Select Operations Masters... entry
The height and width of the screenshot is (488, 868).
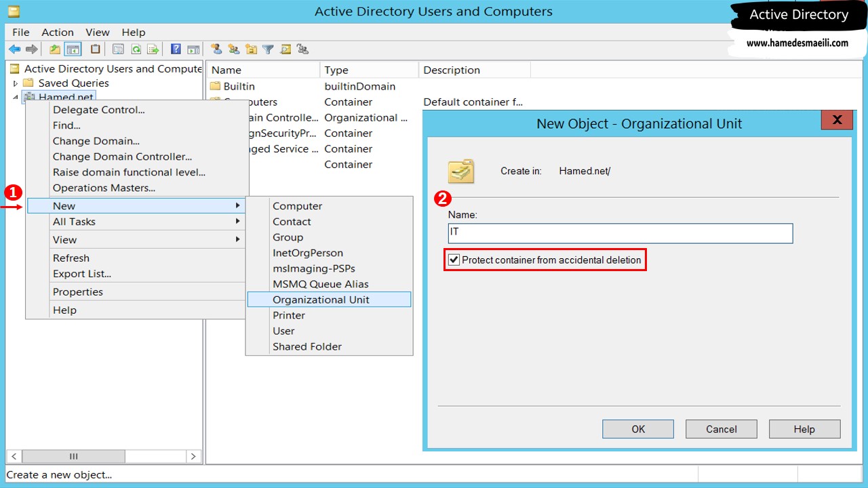pos(136,188)
